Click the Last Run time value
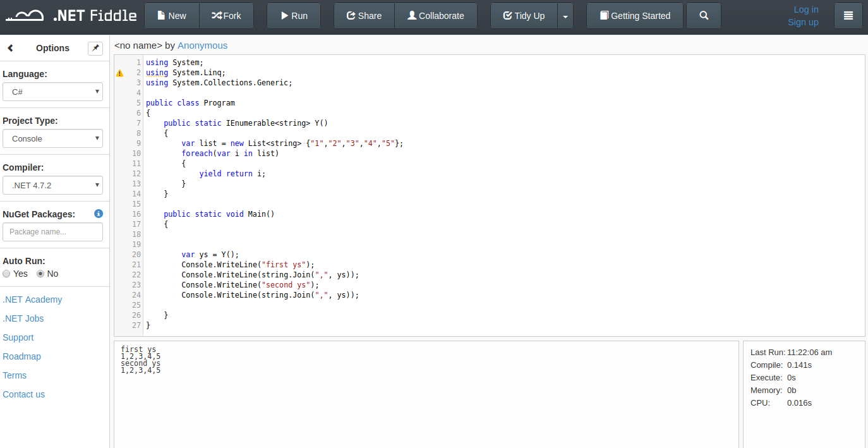Screen dimensions: 868x448 click(x=810, y=352)
